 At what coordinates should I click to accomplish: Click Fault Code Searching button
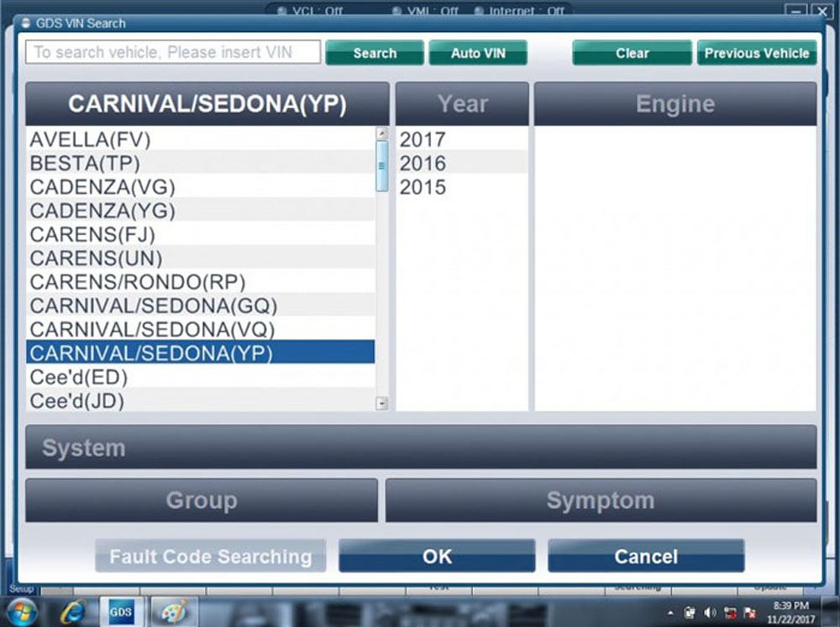[x=211, y=556]
